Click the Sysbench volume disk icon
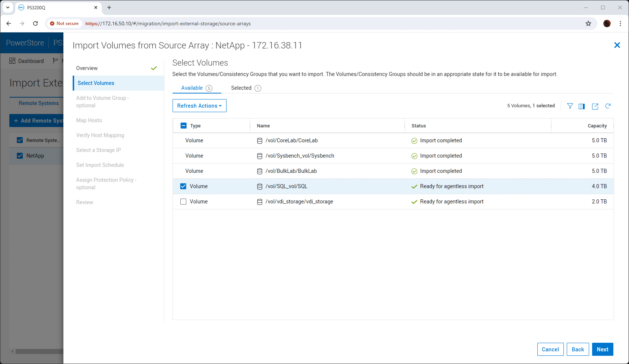Screen dimensions: 629x364 click(260, 156)
